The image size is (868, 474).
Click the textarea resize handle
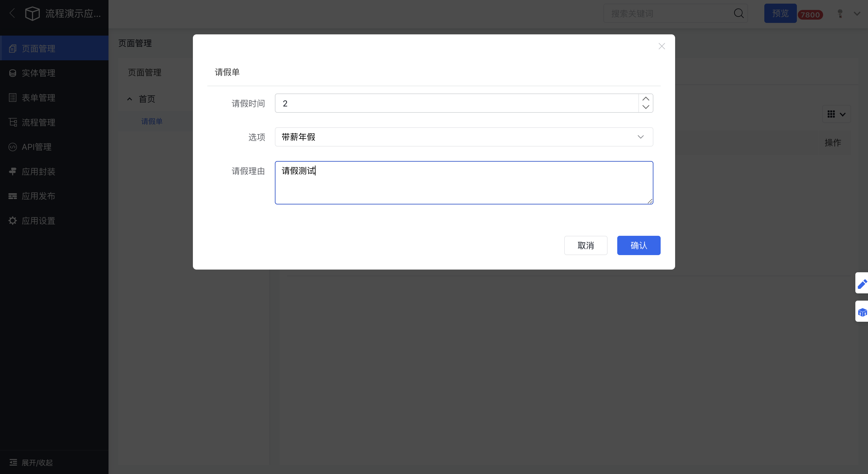point(650,201)
